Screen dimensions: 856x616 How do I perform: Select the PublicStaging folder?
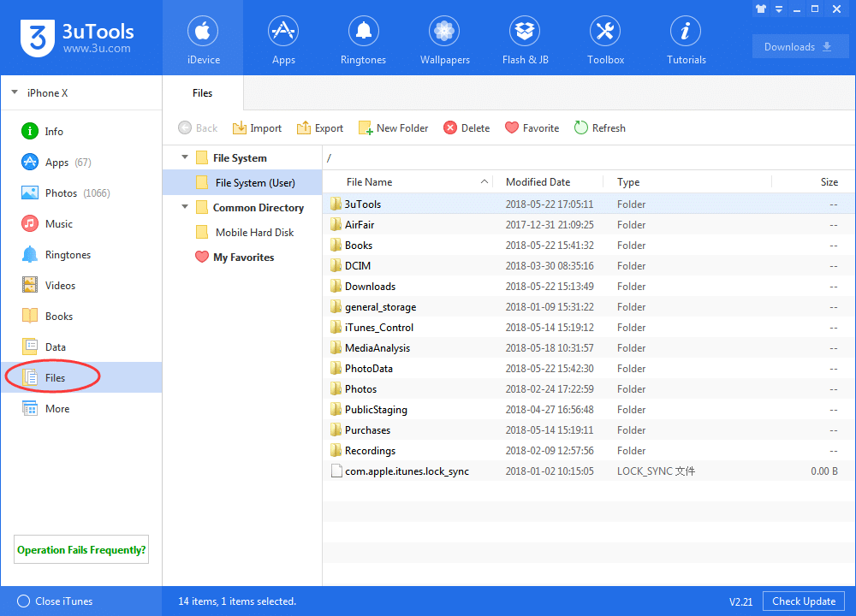(x=589, y=410)
